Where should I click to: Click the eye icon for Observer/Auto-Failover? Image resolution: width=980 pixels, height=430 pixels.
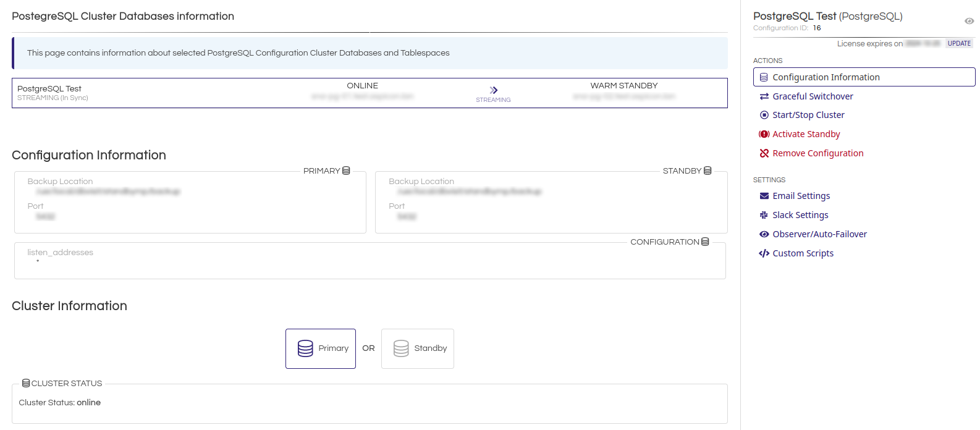(x=764, y=234)
